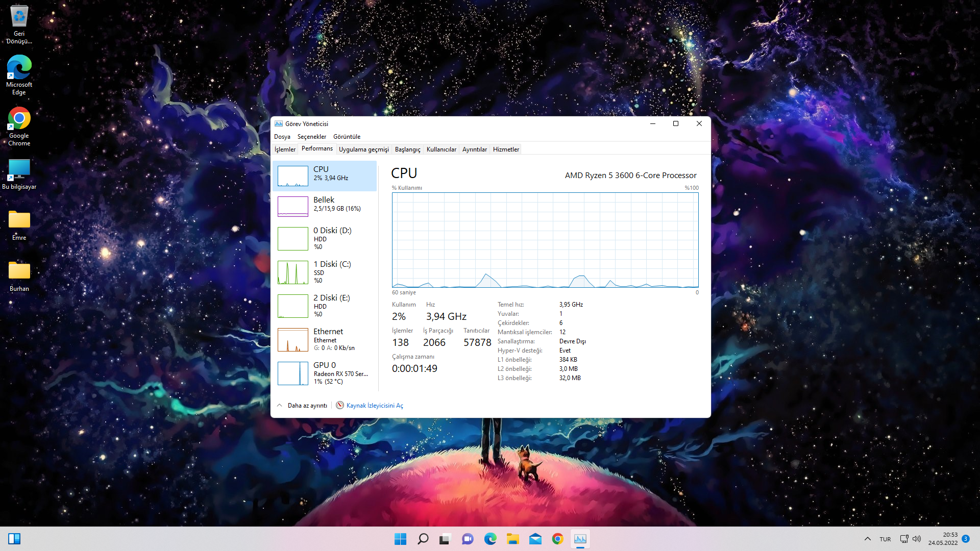Open the Ethernet network graph entry
The image size is (980, 551).
coord(324,339)
